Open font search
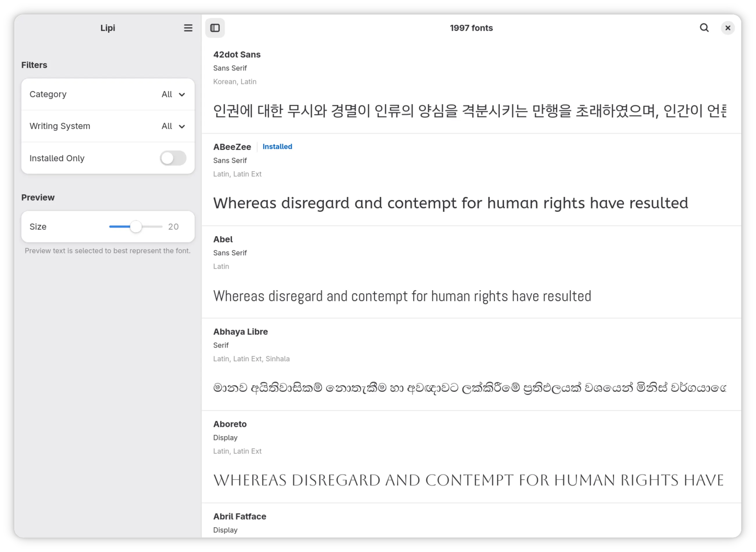Image resolution: width=756 pixels, height=552 pixels. (x=704, y=28)
